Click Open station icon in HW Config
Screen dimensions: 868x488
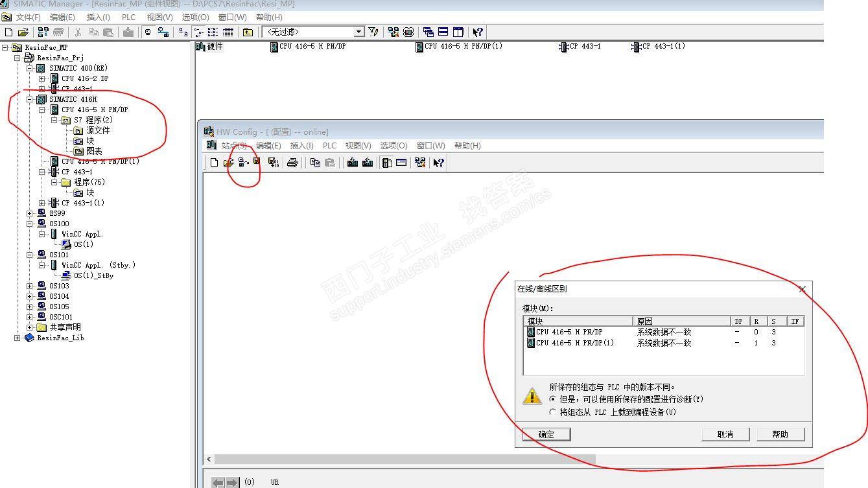pyautogui.click(x=228, y=163)
